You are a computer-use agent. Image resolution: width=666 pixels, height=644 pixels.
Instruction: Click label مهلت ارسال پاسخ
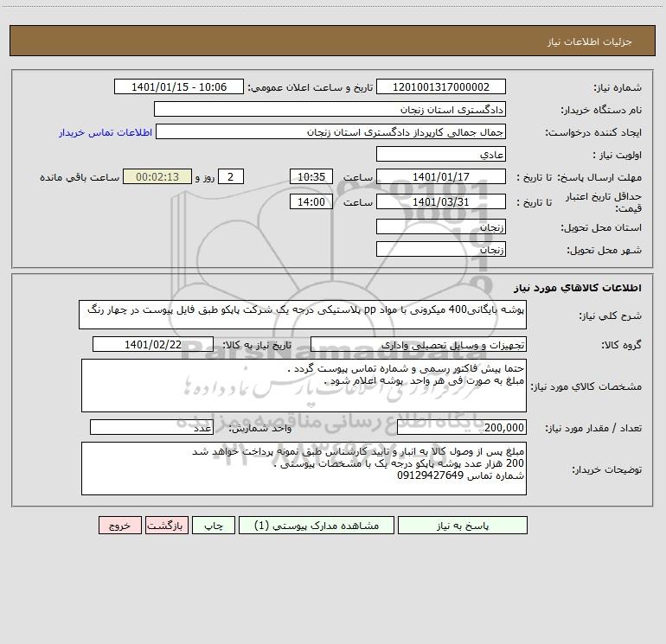click(x=599, y=177)
